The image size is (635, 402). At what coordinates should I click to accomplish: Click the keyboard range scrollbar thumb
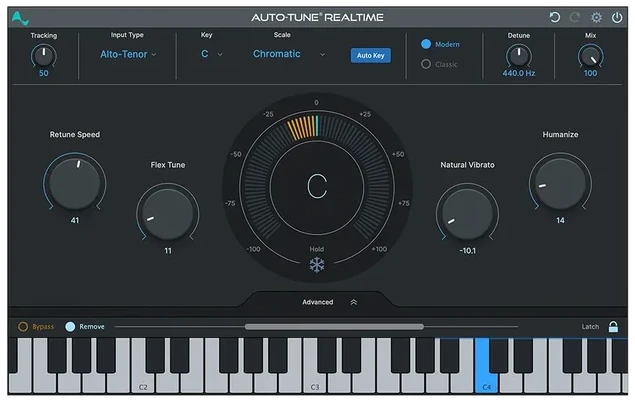[334, 326]
